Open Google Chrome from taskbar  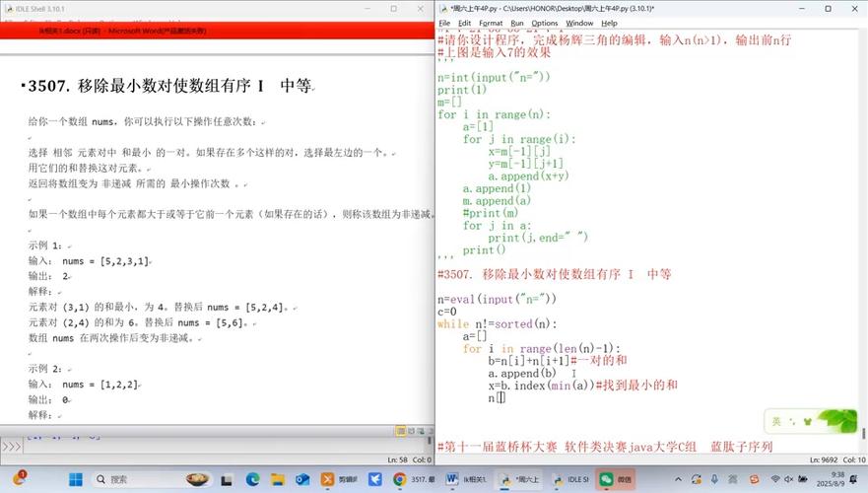click(x=400, y=479)
